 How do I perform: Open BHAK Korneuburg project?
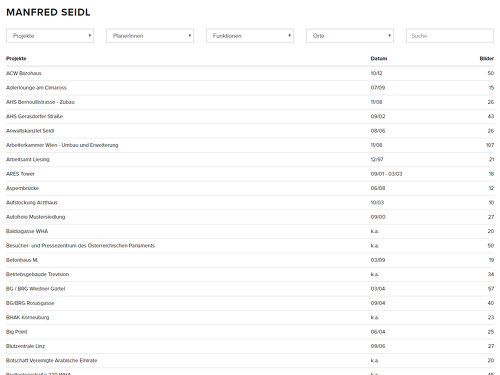pyautogui.click(x=27, y=317)
